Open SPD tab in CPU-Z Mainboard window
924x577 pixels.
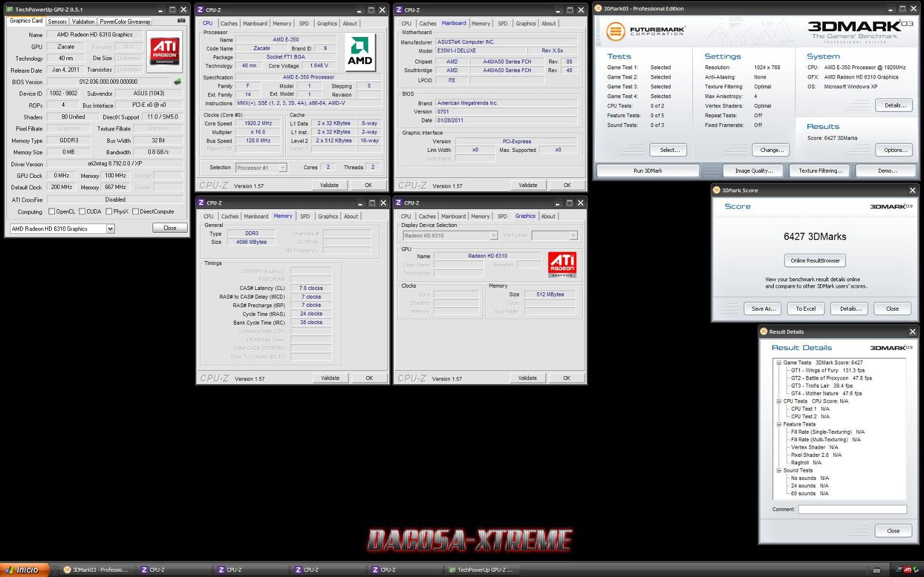point(502,24)
